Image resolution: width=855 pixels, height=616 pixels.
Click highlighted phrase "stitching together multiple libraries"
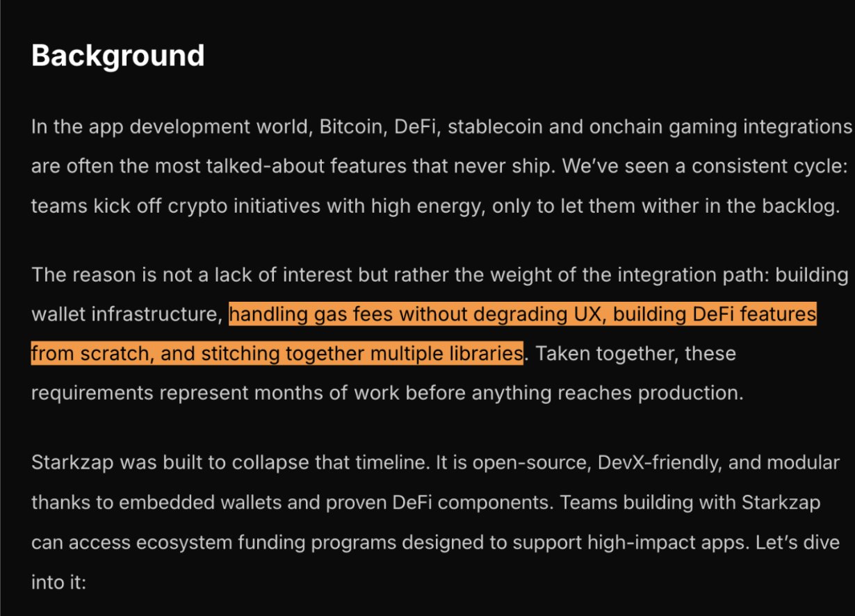click(x=361, y=353)
